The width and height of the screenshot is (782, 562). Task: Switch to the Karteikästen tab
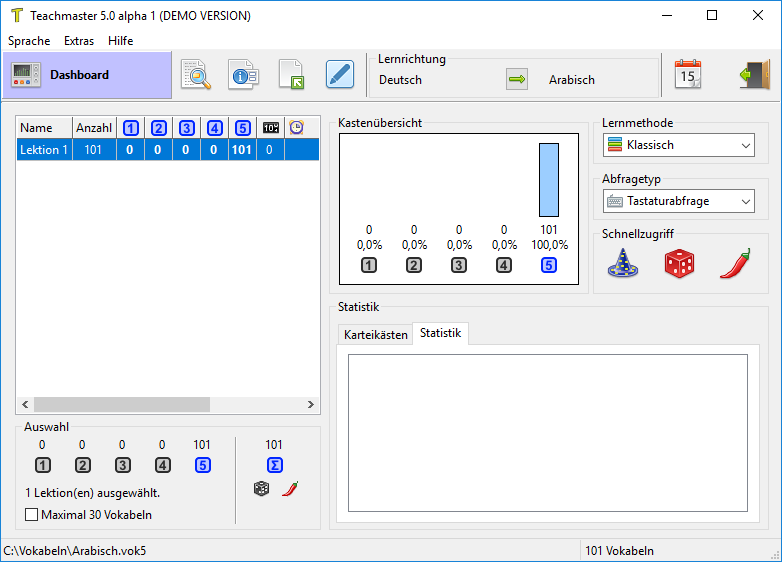(375, 335)
